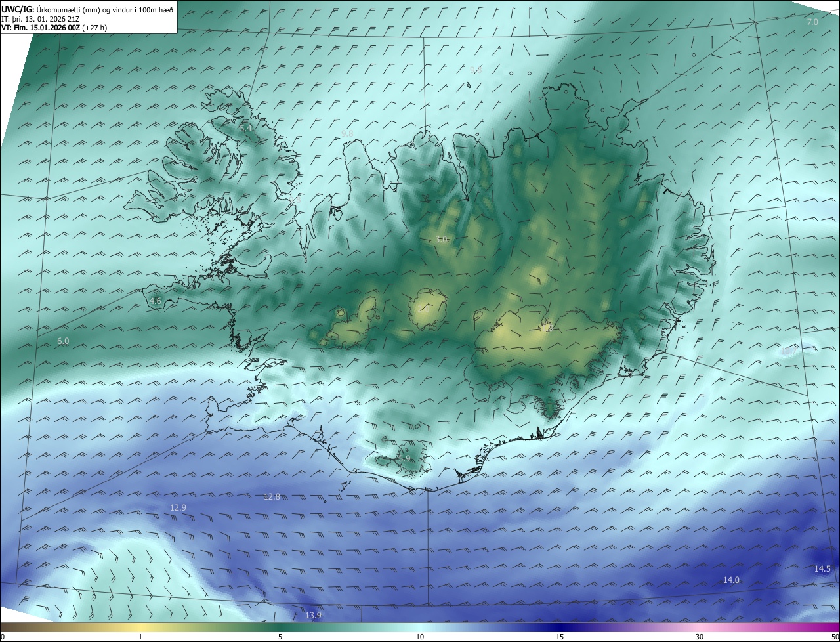
Task: Click the 0 tick on the color scale
Action: (x=3, y=637)
